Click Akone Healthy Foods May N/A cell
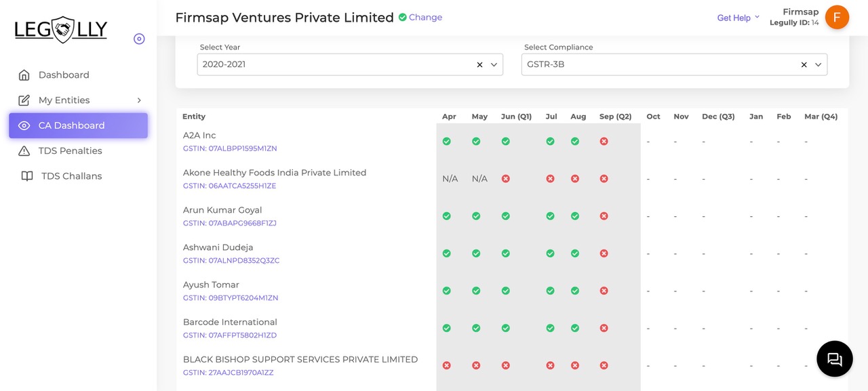The image size is (868, 391). pyautogui.click(x=479, y=179)
